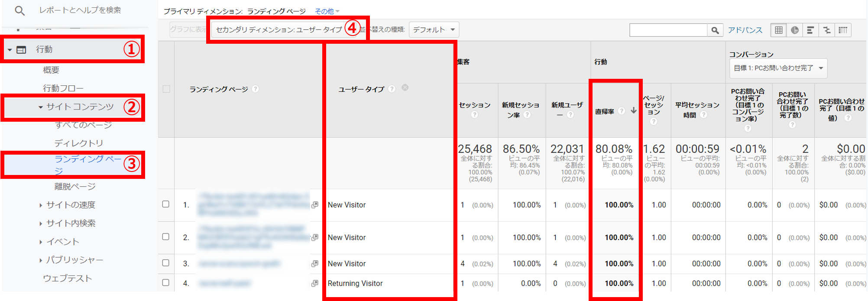
Task: Open help icon under セッション column
Action: (475, 115)
